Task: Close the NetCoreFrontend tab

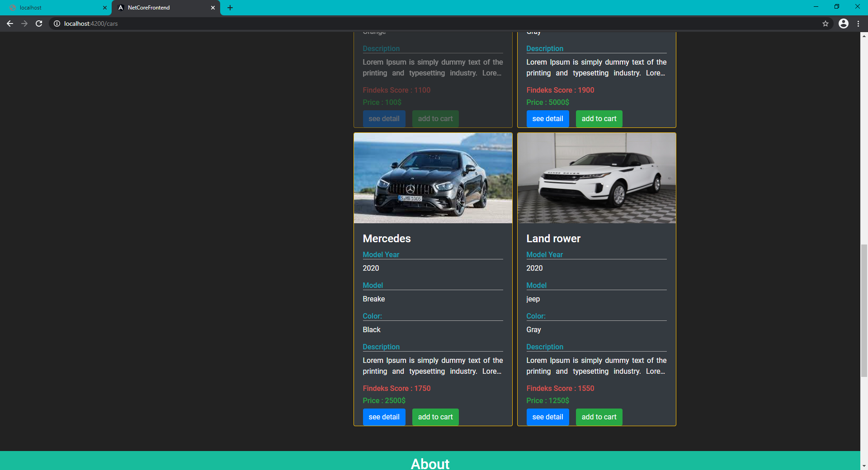Action: [x=213, y=8]
